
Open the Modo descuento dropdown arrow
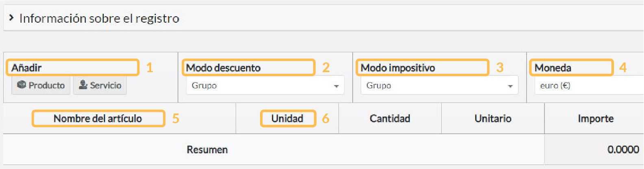point(336,86)
